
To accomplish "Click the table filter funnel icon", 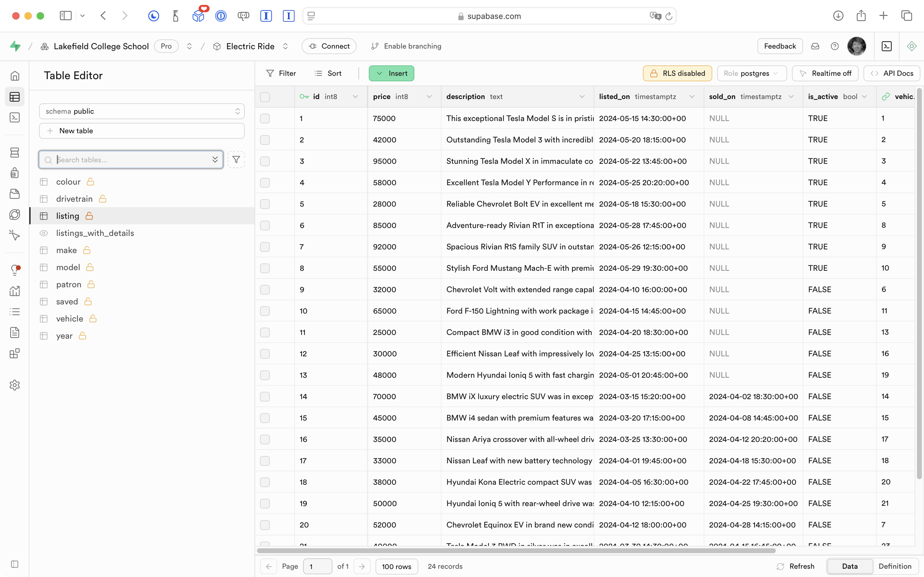I will point(236,160).
